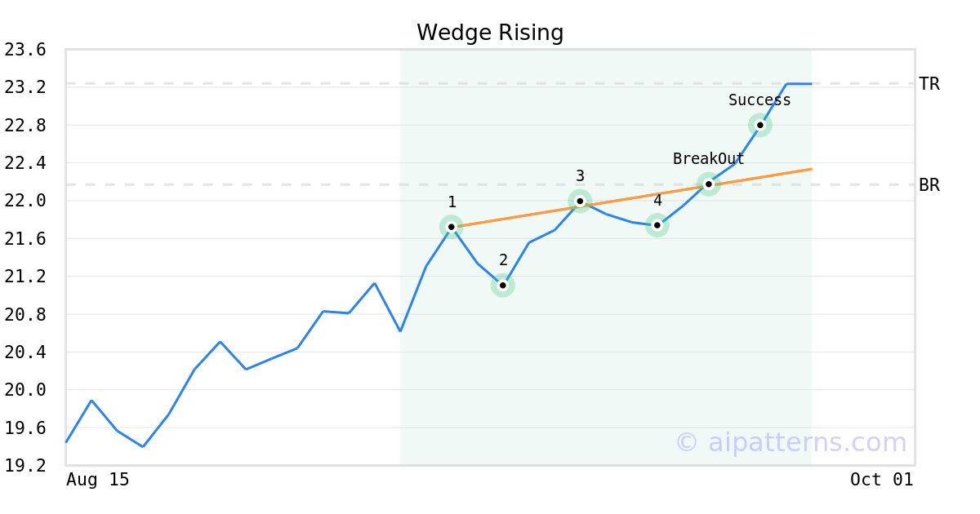Click the 23.6 y-axis price label
Screen dimensions: 980x514
(x=25, y=50)
